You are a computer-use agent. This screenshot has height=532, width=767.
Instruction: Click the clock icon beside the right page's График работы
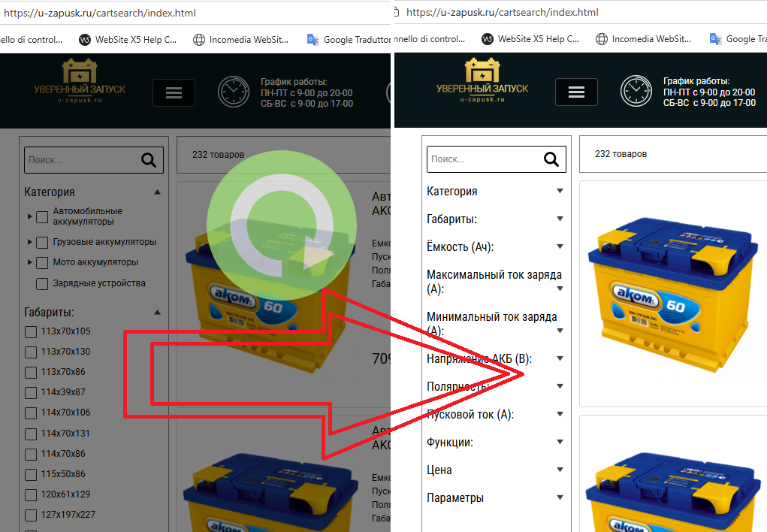tap(636, 92)
